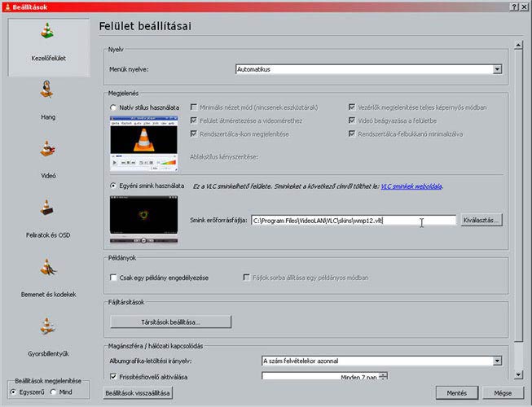Open the VLC sminkek weboldala link
This screenshot has height=407, width=532.
coord(411,186)
